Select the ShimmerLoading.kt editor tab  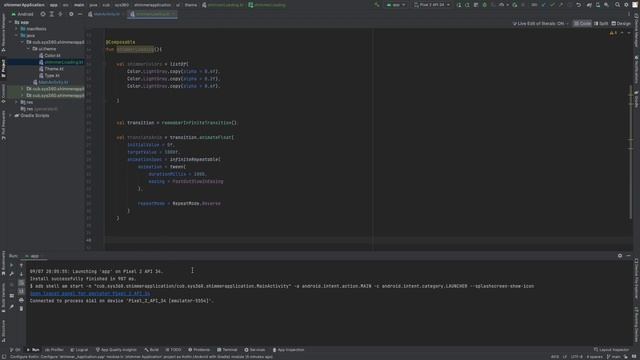[152, 14]
